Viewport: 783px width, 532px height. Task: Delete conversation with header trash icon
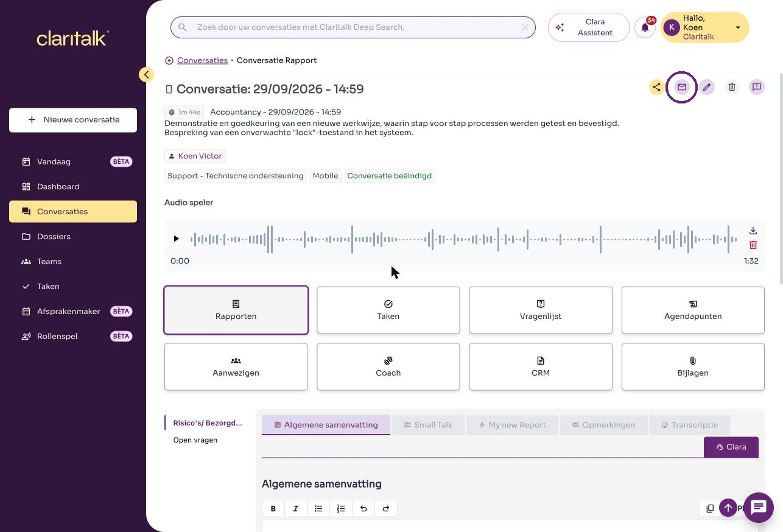[x=732, y=87]
